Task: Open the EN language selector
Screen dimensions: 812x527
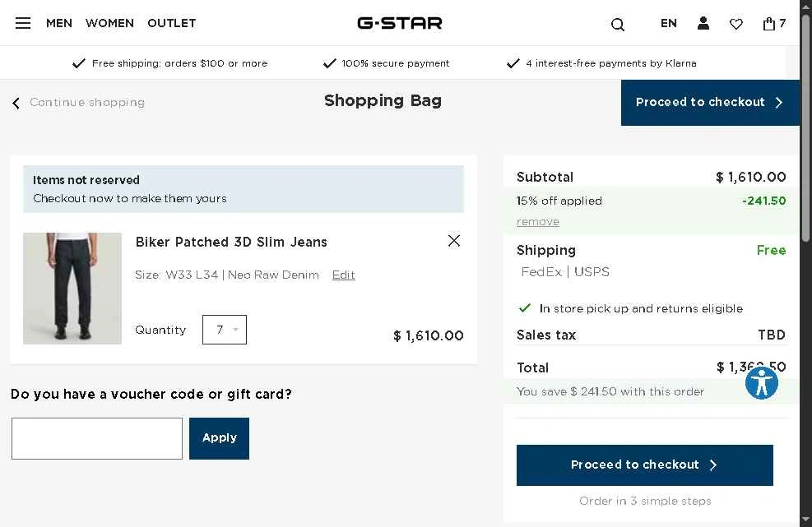Action: pyautogui.click(x=669, y=23)
